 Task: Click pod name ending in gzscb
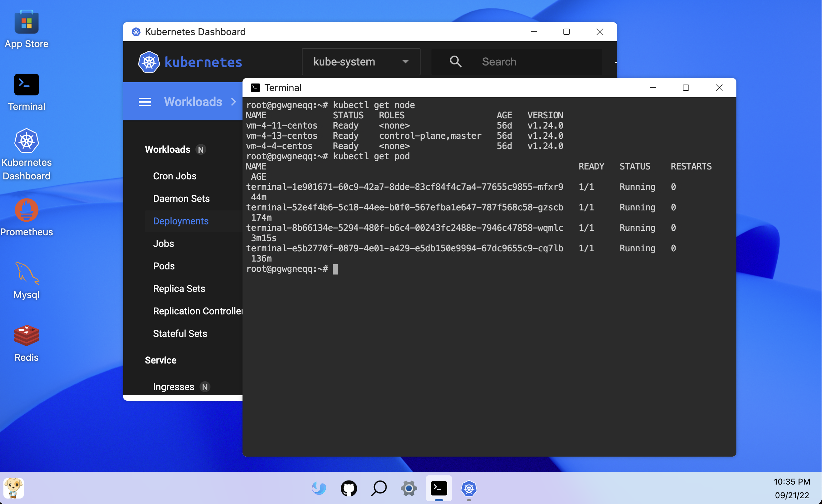pos(405,207)
